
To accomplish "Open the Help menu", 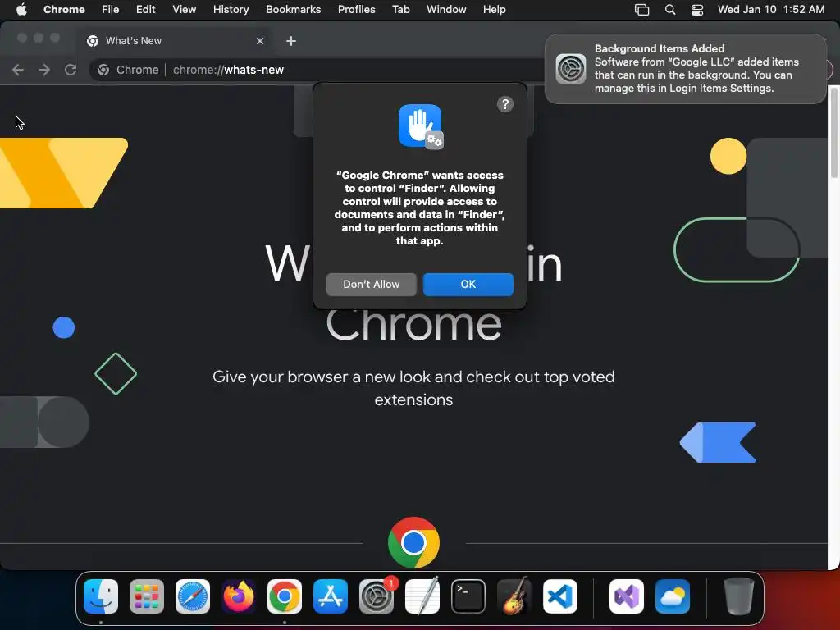I will (x=494, y=10).
